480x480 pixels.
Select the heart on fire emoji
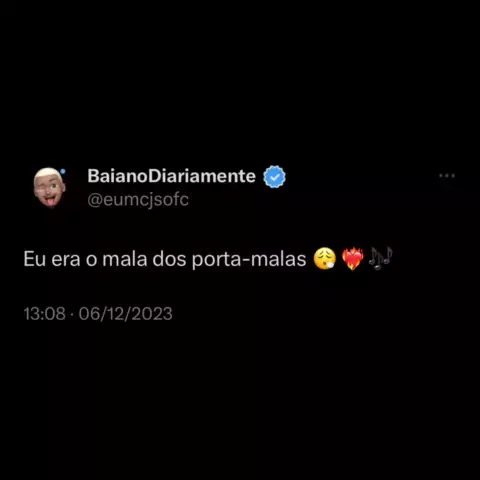pos(353,258)
